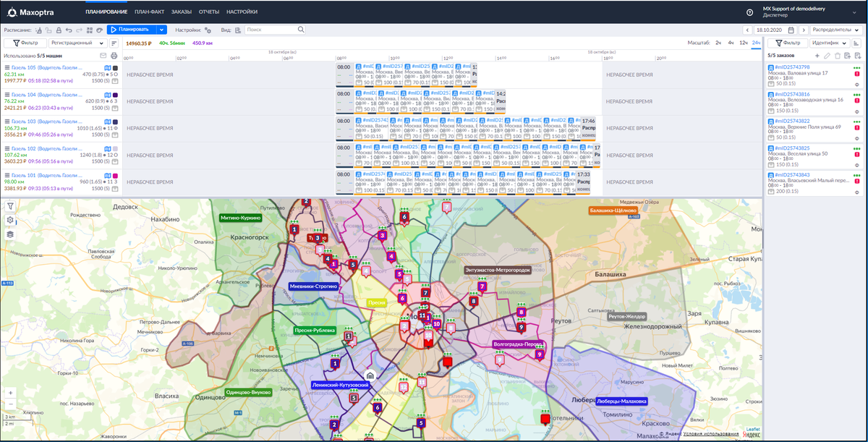
Task: Click the edit order pencil icon
Action: (827, 56)
